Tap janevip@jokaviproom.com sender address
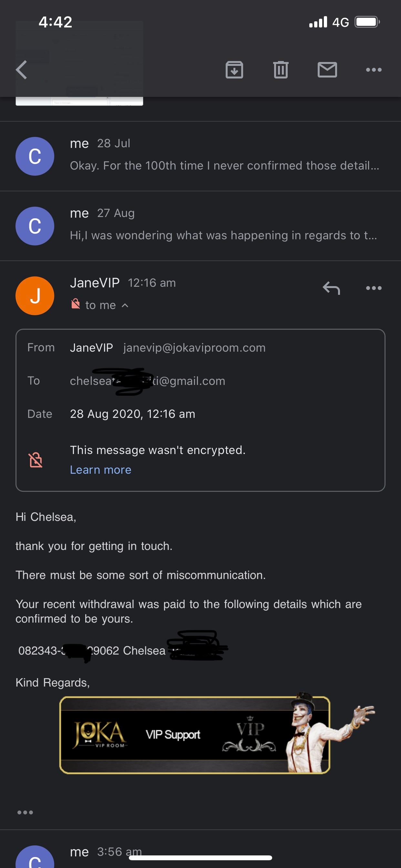Image resolution: width=401 pixels, height=868 pixels. 194,348
